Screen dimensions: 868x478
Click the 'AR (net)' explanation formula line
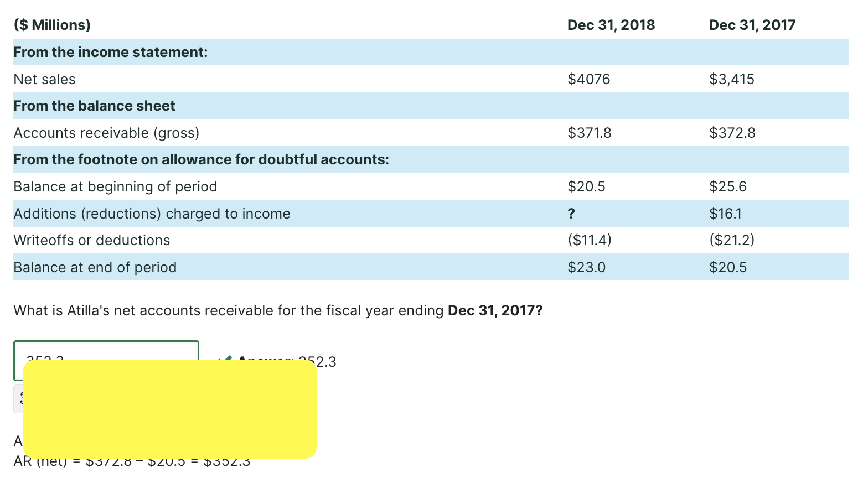[132, 461]
